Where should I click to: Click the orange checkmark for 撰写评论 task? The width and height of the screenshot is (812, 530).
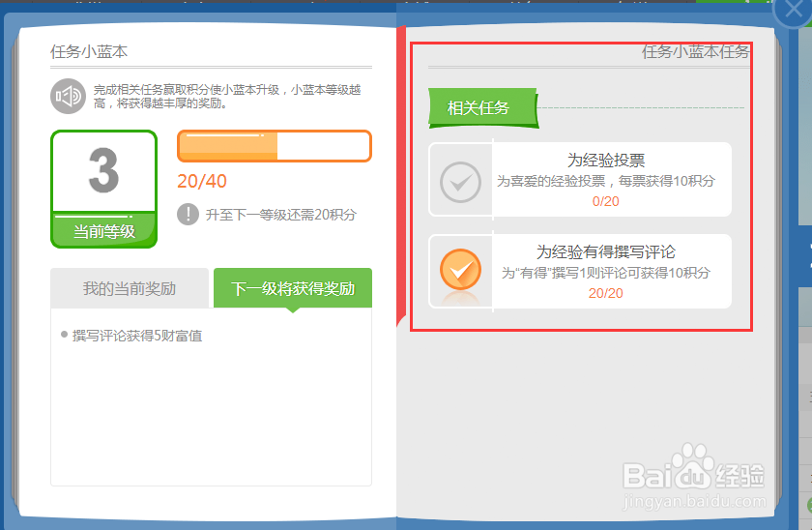coord(460,270)
